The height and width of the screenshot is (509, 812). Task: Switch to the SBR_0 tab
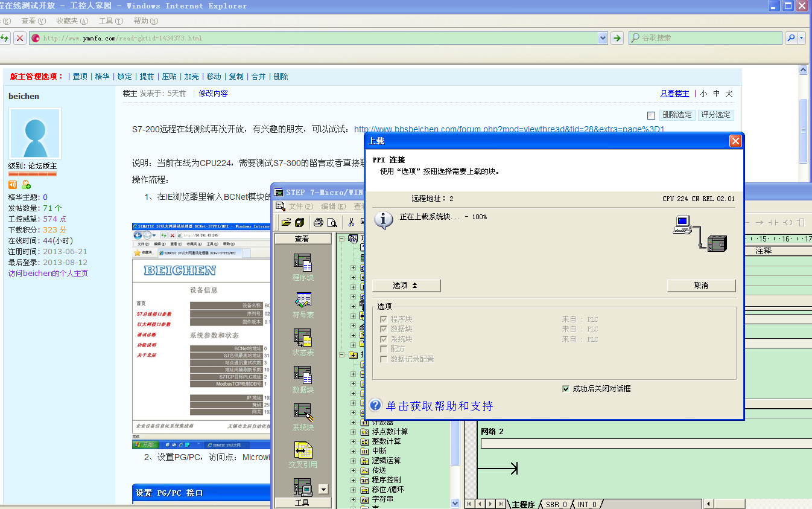pos(555,504)
